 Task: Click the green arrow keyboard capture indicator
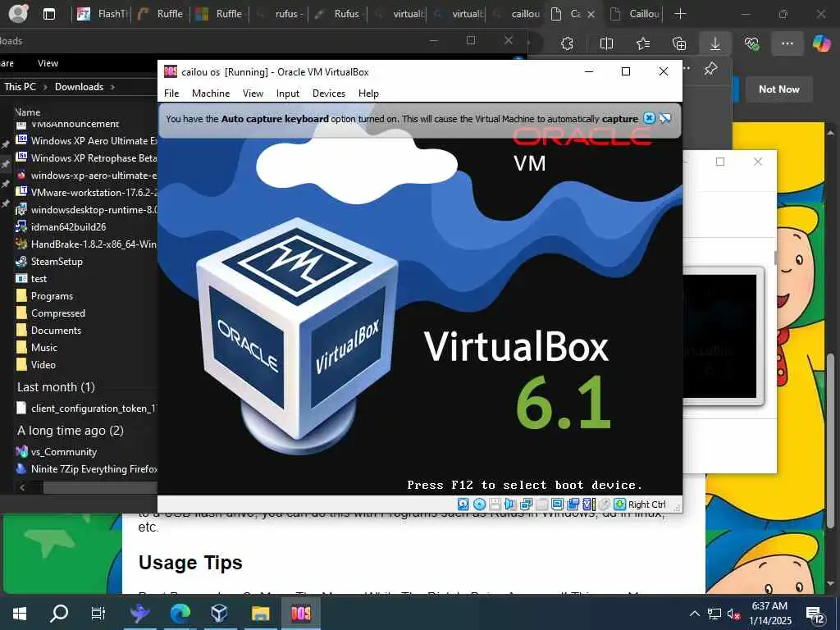pos(620,504)
